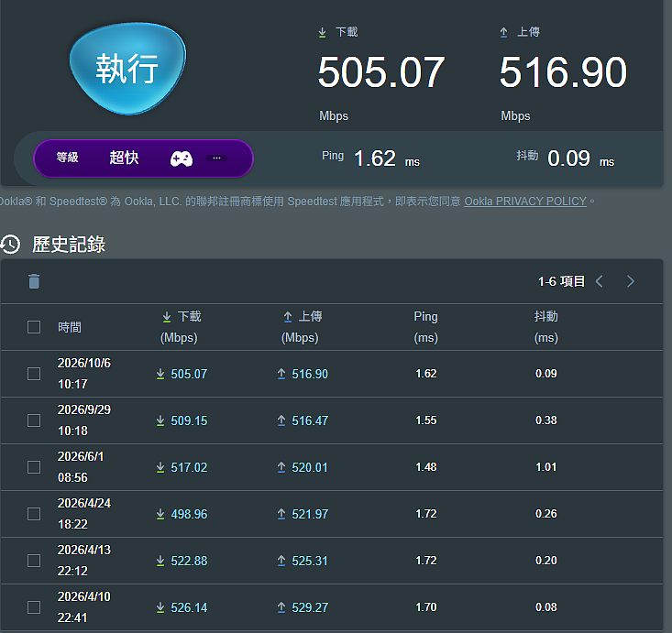This screenshot has width=672, height=633.
Task: Click the gamepad icon in rating bar
Action: pyautogui.click(x=182, y=158)
